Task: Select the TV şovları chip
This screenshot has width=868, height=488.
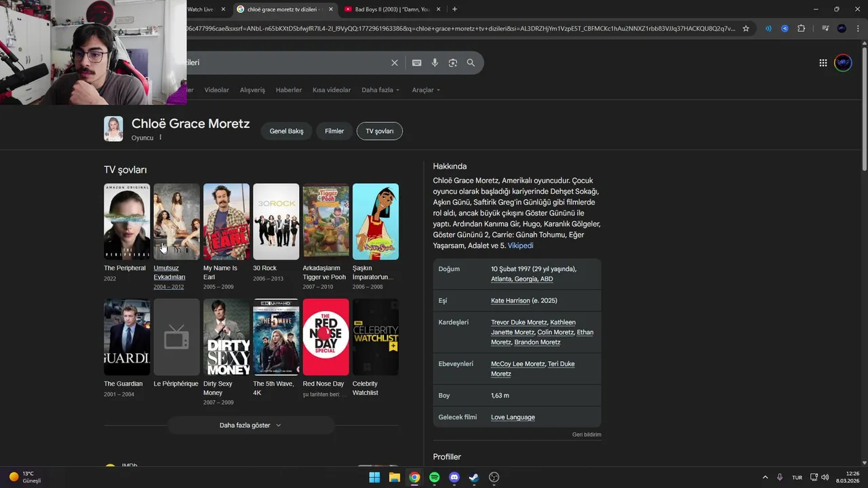Action: [x=380, y=131]
